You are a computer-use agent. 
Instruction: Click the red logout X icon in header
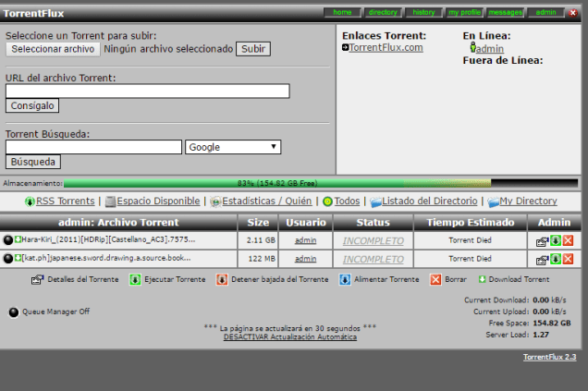click(572, 13)
